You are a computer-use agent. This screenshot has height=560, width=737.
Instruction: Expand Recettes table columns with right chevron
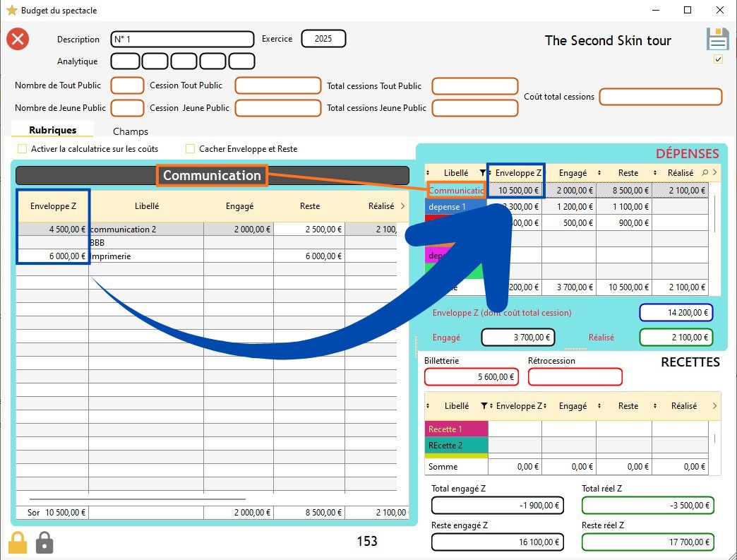click(x=714, y=406)
